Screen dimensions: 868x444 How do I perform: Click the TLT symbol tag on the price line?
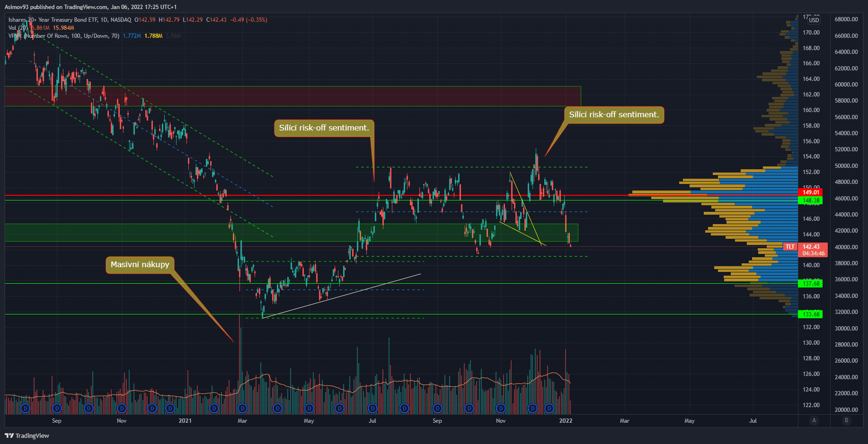pyautogui.click(x=790, y=247)
